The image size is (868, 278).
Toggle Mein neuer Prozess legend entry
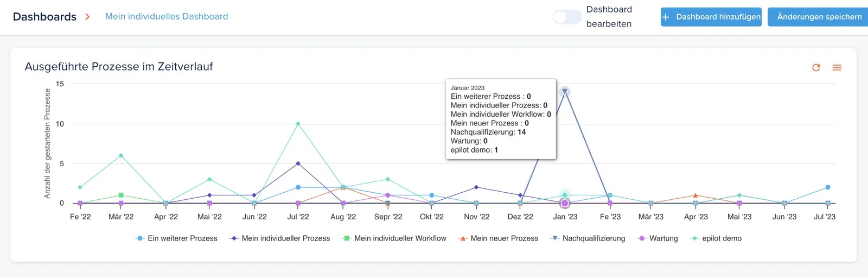498,238
